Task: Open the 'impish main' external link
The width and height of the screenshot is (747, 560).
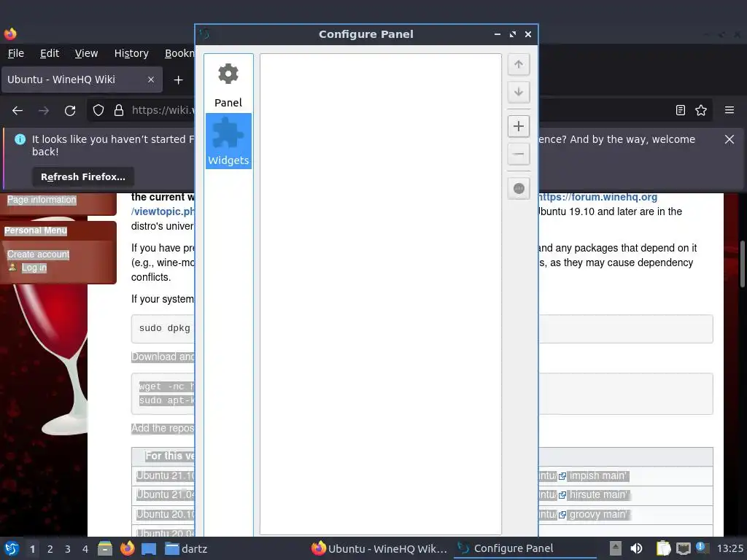Action: (599, 475)
